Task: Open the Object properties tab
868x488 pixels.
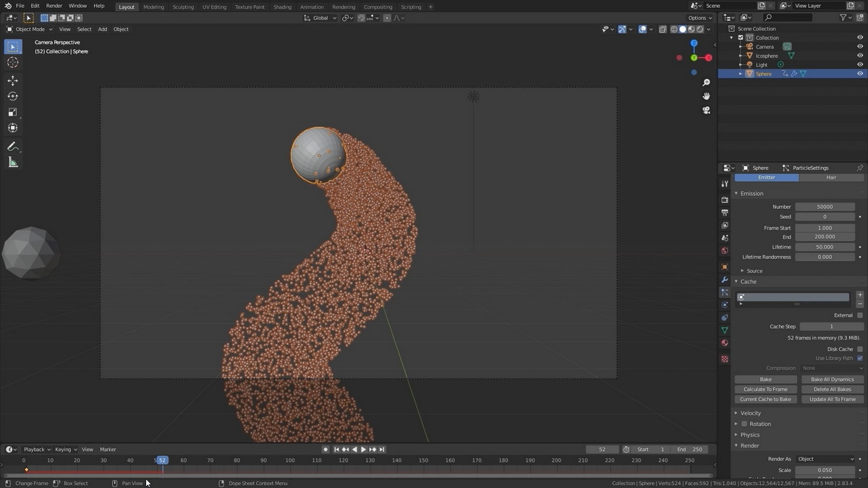Action: click(x=725, y=267)
